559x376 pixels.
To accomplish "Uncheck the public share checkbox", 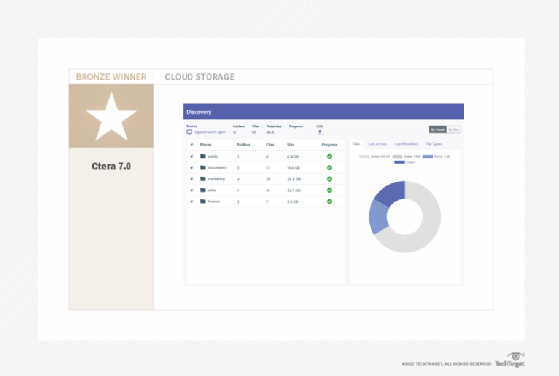I will 192,156.
